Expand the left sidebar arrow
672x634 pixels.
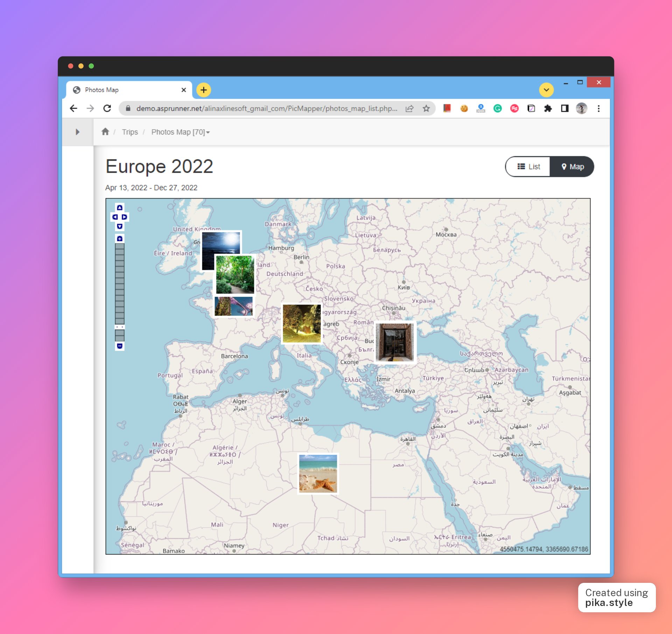[x=77, y=132]
